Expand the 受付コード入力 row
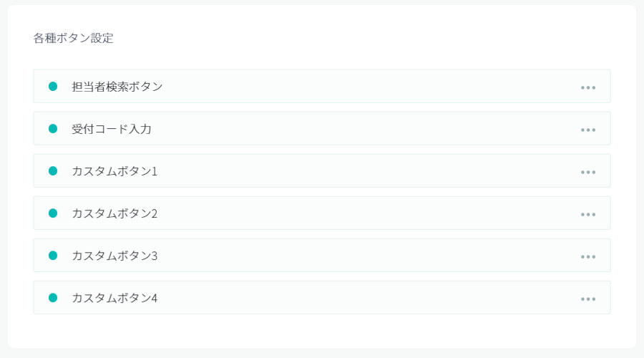This screenshot has height=358, width=644. click(322, 129)
